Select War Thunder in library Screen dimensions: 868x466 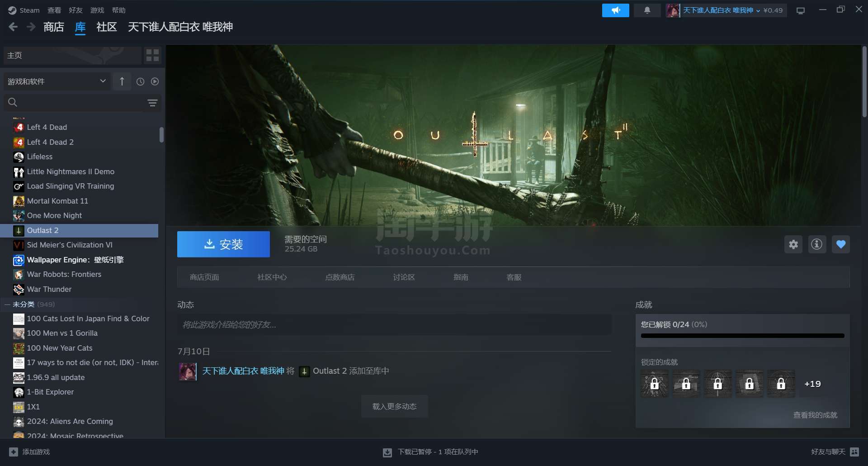pyautogui.click(x=80, y=289)
